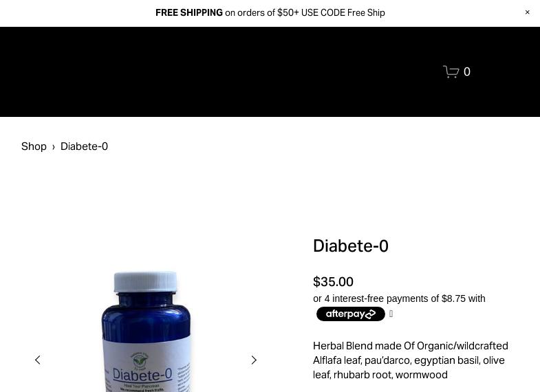This screenshot has width=540, height=392.
Task: Show the next product image
Action: pyautogui.click(x=254, y=360)
